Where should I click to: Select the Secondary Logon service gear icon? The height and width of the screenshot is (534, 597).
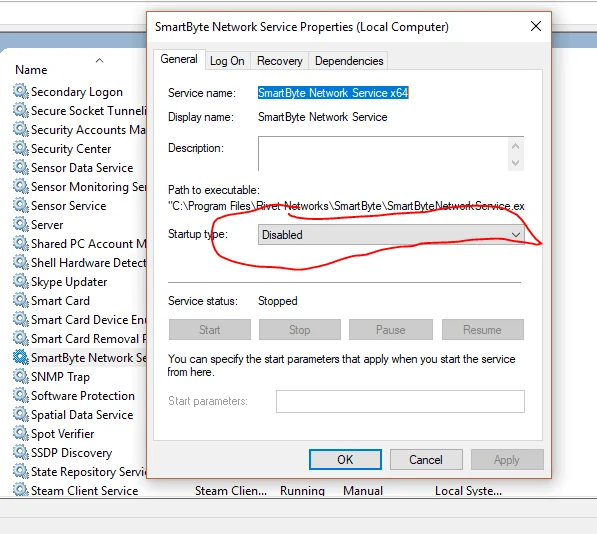[21, 91]
